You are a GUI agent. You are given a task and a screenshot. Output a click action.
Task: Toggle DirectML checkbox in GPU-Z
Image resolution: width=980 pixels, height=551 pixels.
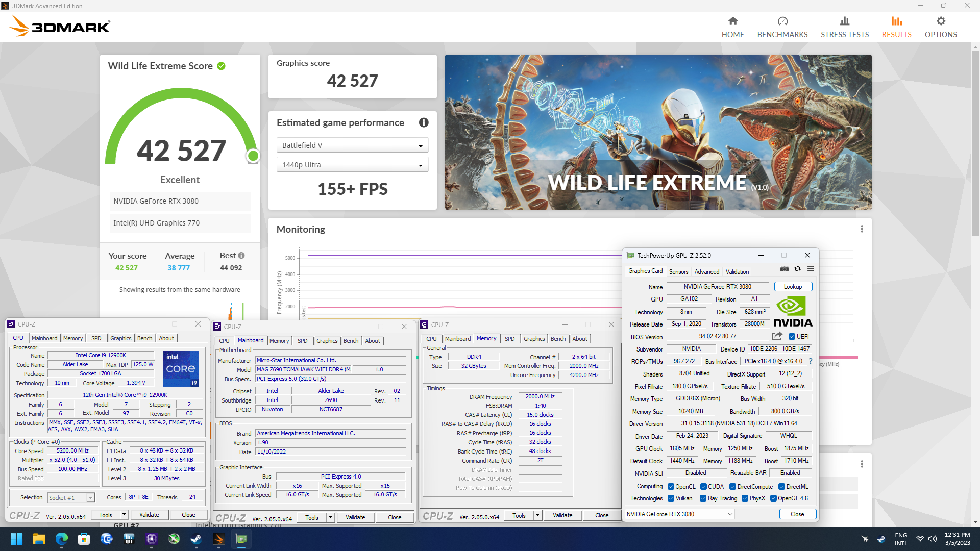pyautogui.click(x=781, y=487)
